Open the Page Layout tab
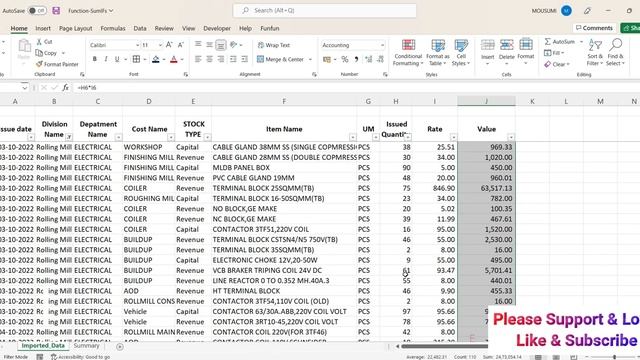640x360 pixels. 76,28
